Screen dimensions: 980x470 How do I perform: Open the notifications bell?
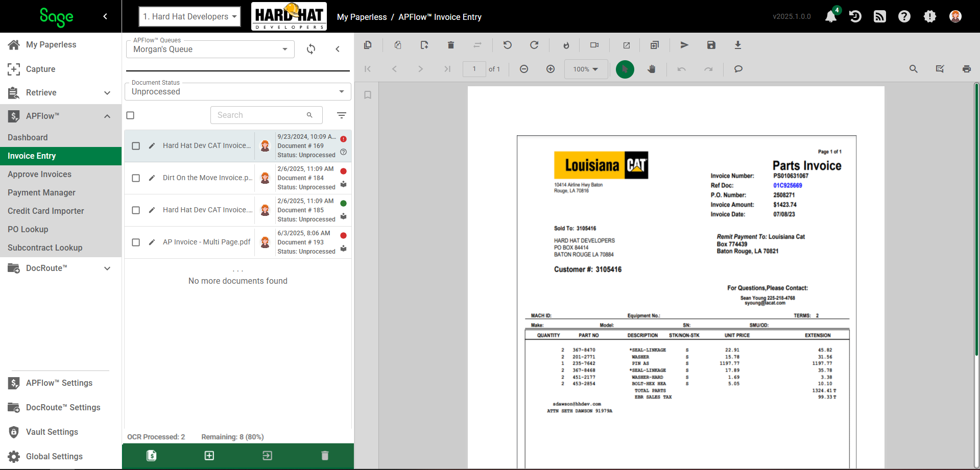pyautogui.click(x=831, y=16)
